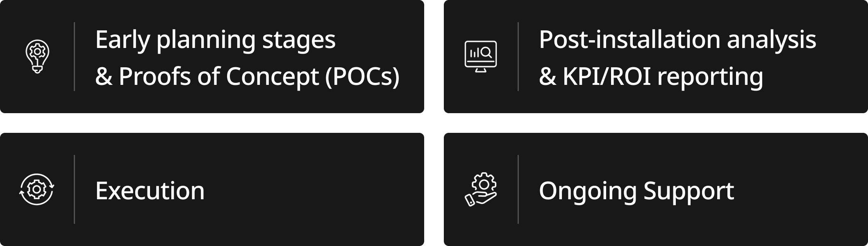The width and height of the screenshot is (868, 246).
Task: Select the Execution card
Action: tap(212, 189)
